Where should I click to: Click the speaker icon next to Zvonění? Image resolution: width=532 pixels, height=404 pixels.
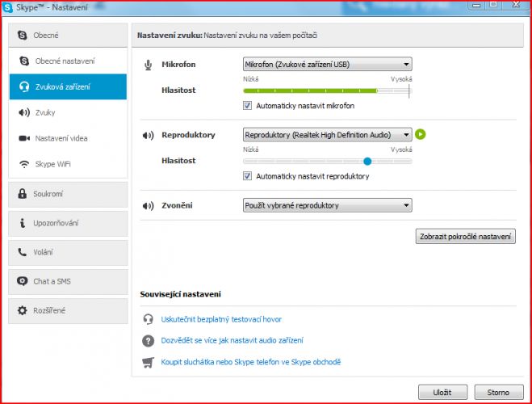pyautogui.click(x=148, y=206)
